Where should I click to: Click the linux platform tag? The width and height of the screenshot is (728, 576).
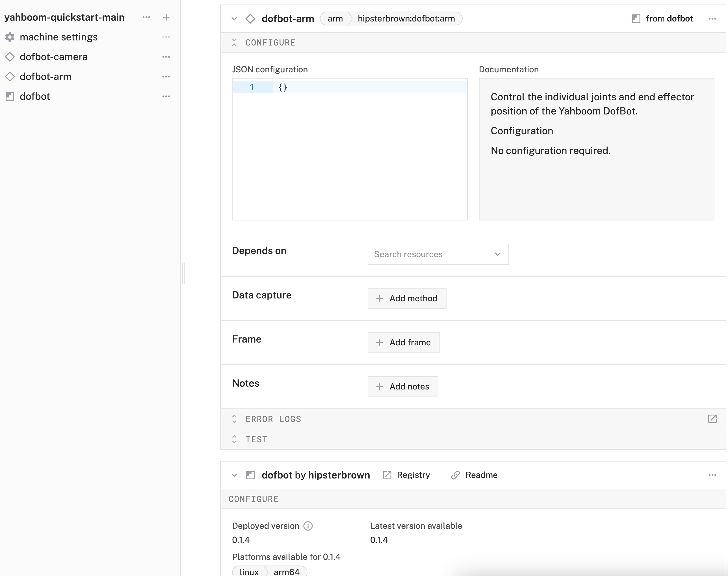pyautogui.click(x=249, y=571)
